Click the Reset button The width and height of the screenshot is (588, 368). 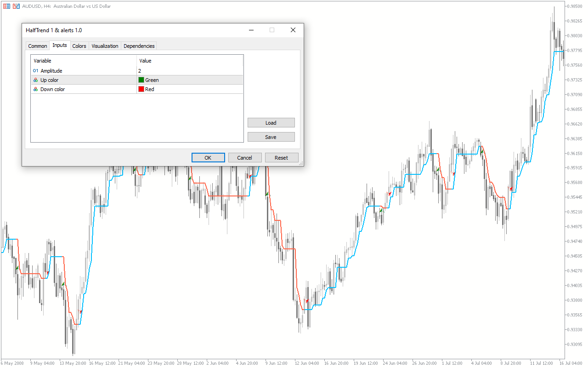coord(282,157)
